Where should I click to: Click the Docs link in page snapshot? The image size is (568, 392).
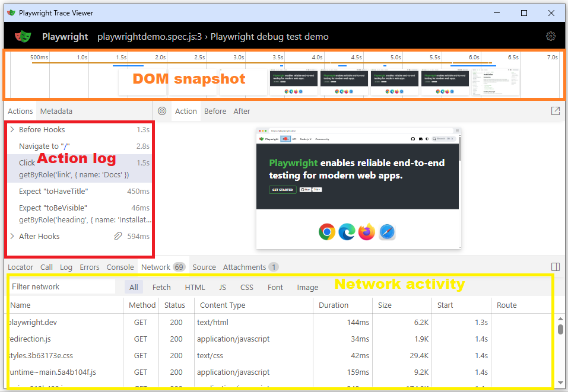point(285,139)
